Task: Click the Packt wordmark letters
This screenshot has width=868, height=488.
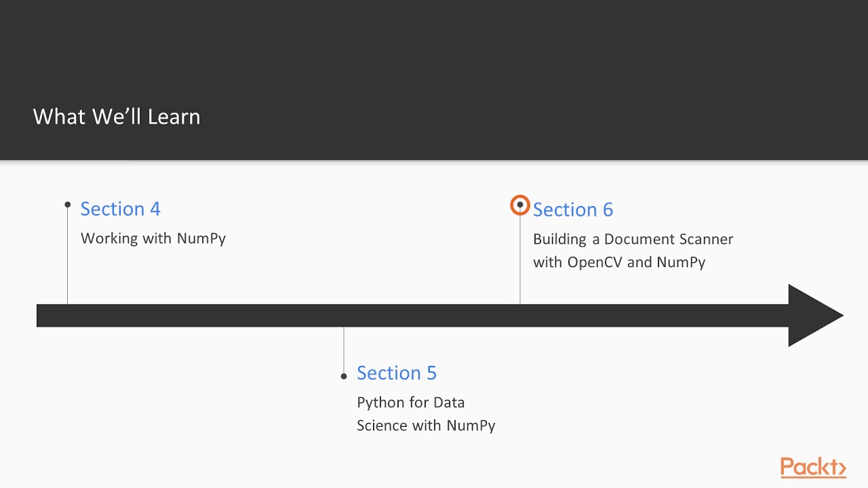Action: click(806, 468)
